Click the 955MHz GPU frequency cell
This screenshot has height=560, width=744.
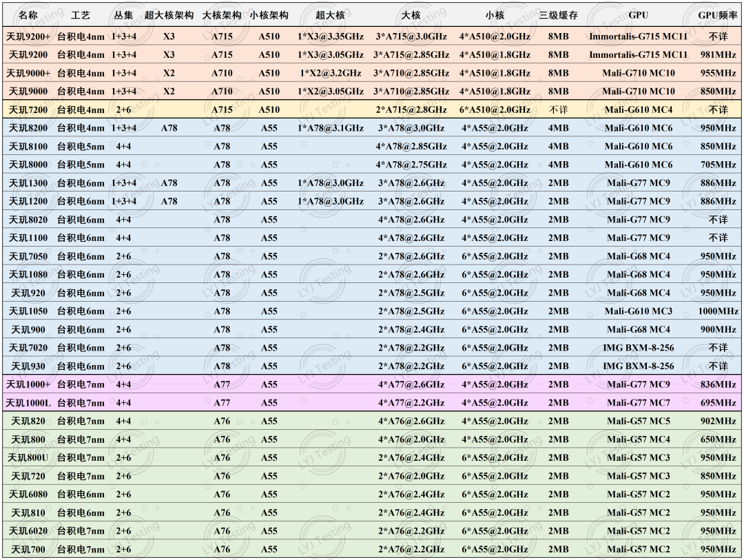pyautogui.click(x=718, y=73)
